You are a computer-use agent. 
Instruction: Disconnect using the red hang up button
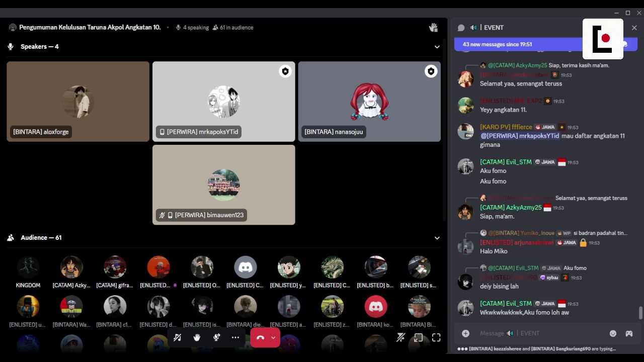pos(260,337)
